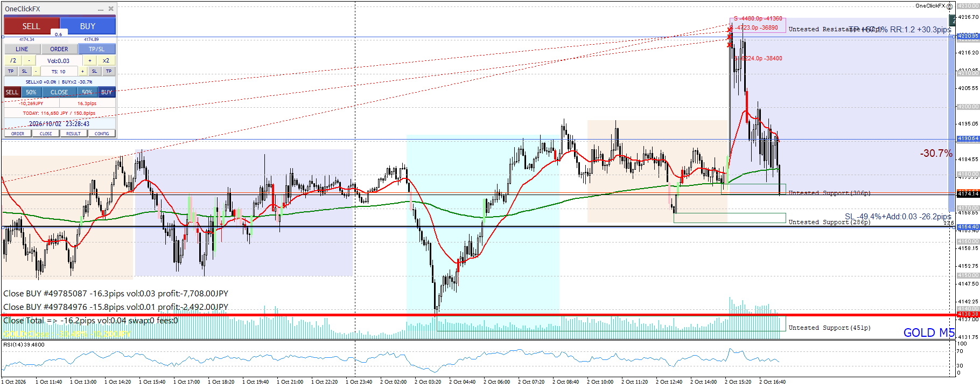The width and height of the screenshot is (980, 388).
Task: Close 50% of buy positions
Action: pyautogui.click(x=87, y=92)
